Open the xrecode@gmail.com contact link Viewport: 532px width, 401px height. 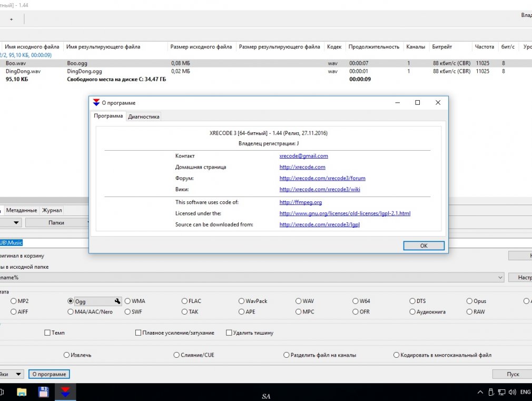(x=303, y=156)
